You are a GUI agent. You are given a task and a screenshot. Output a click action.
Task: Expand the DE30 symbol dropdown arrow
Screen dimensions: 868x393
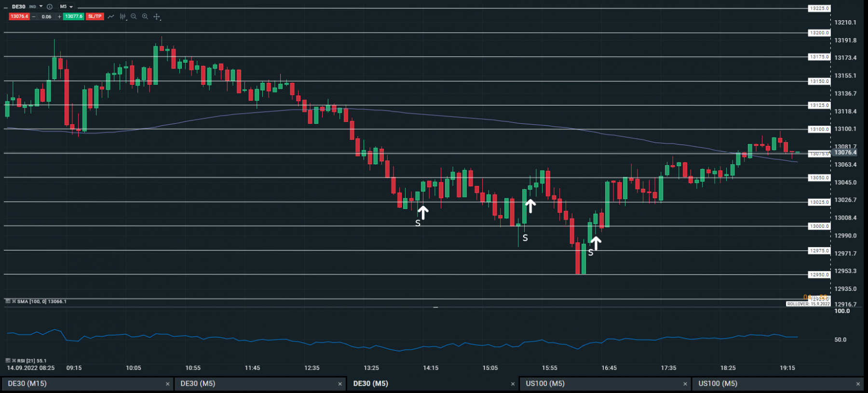click(x=41, y=7)
